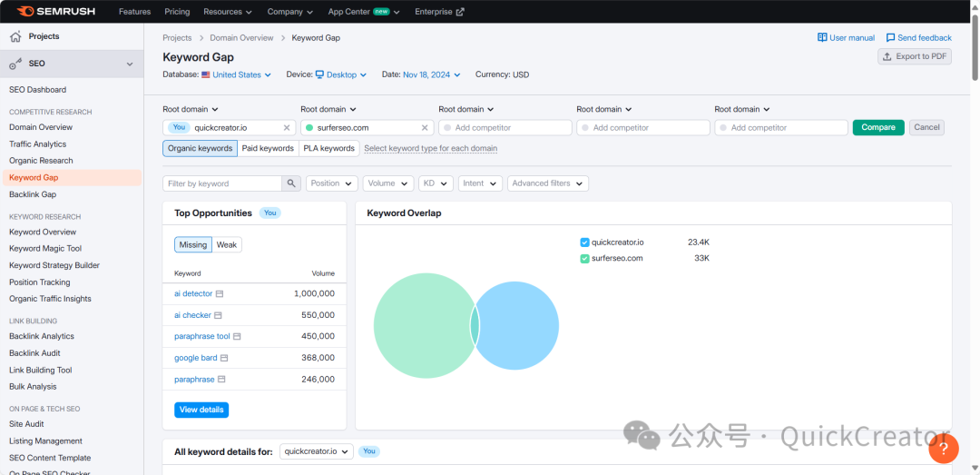Screen dimensions: 980x475
Task: Uncheck surferseo.com in Keyword Overlap legend
Action: coord(584,259)
